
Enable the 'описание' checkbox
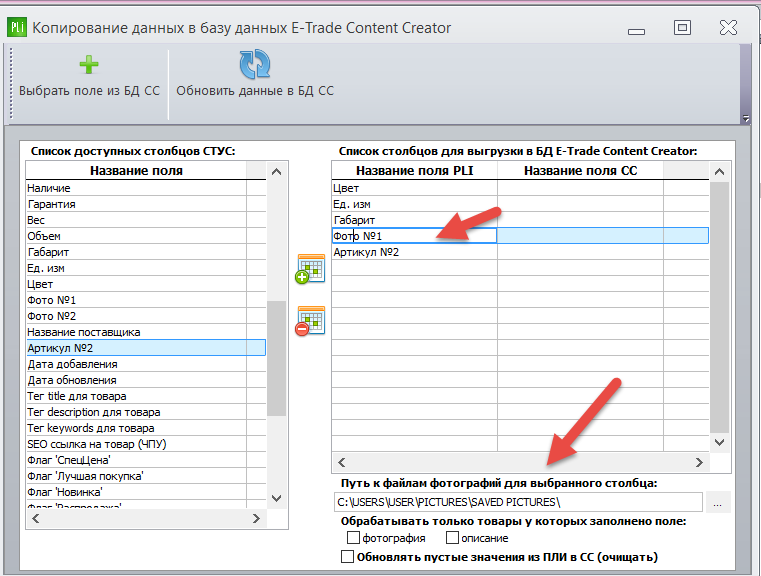pyautogui.click(x=452, y=538)
